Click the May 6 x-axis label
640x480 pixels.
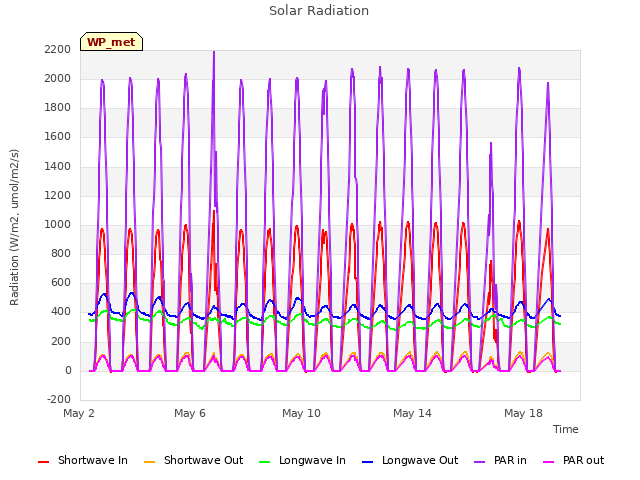190,413
